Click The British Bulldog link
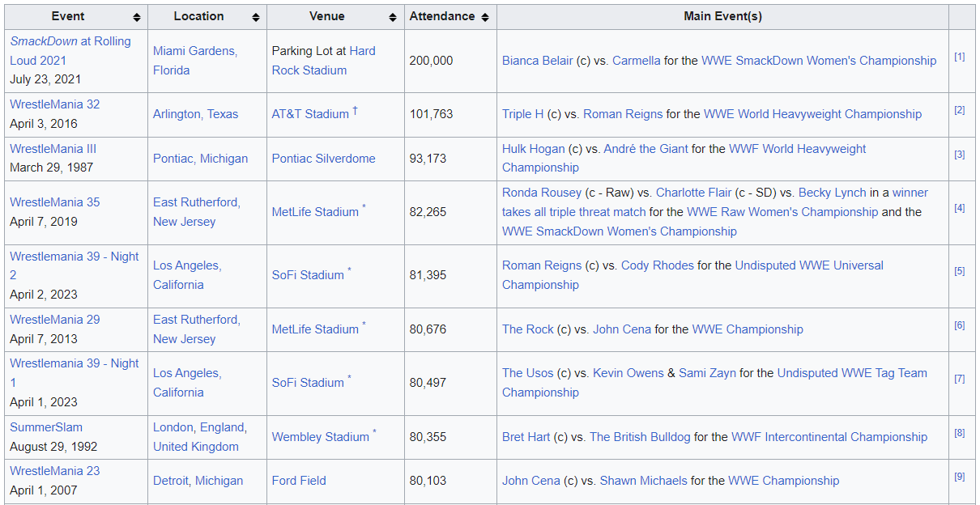This screenshot has width=980, height=505. click(x=640, y=436)
